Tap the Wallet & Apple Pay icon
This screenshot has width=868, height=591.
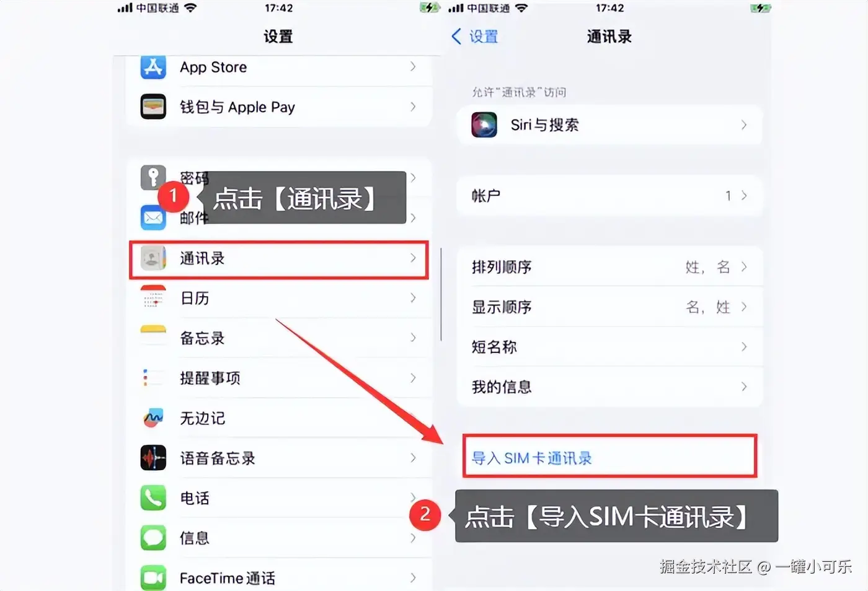[x=153, y=107]
